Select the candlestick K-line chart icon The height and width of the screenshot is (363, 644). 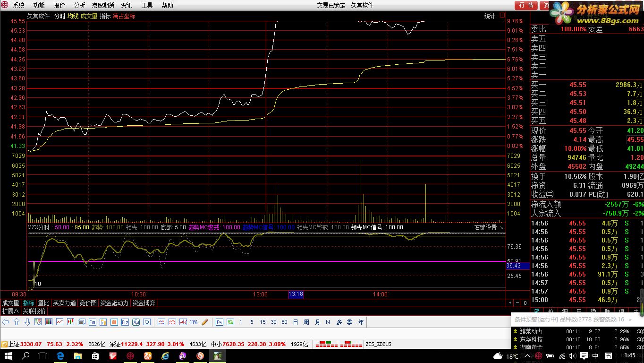point(70,322)
